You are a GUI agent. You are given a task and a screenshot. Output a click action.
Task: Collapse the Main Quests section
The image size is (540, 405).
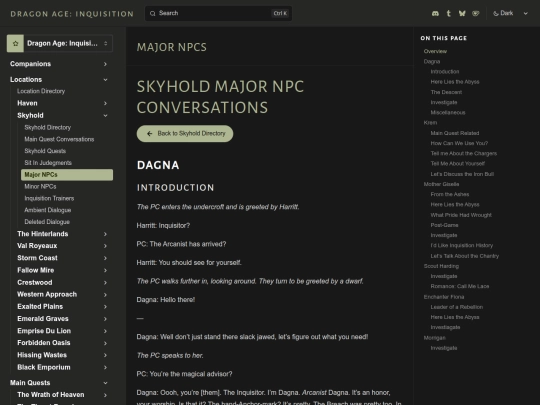coord(105,383)
